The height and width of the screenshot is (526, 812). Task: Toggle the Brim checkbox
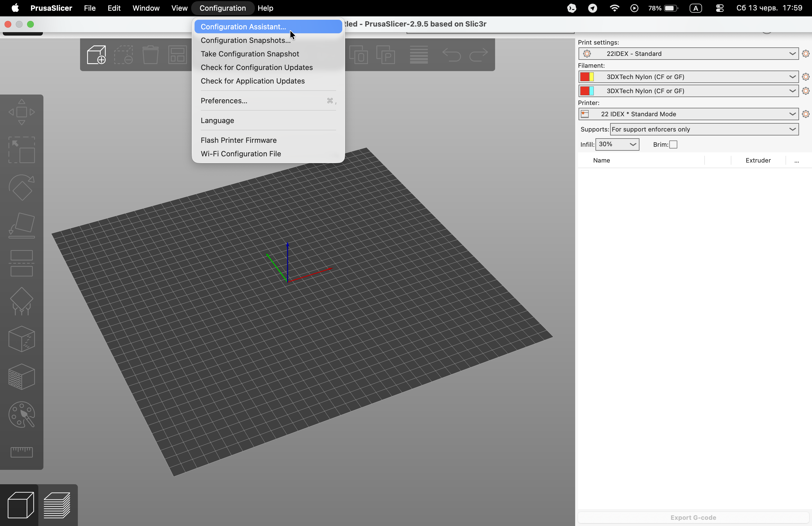point(673,144)
